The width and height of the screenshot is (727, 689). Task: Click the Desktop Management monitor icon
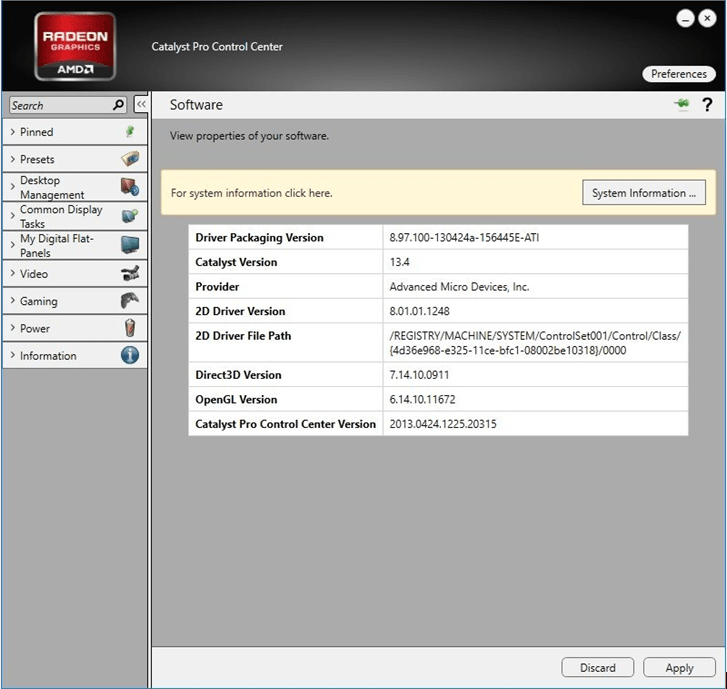click(129, 187)
